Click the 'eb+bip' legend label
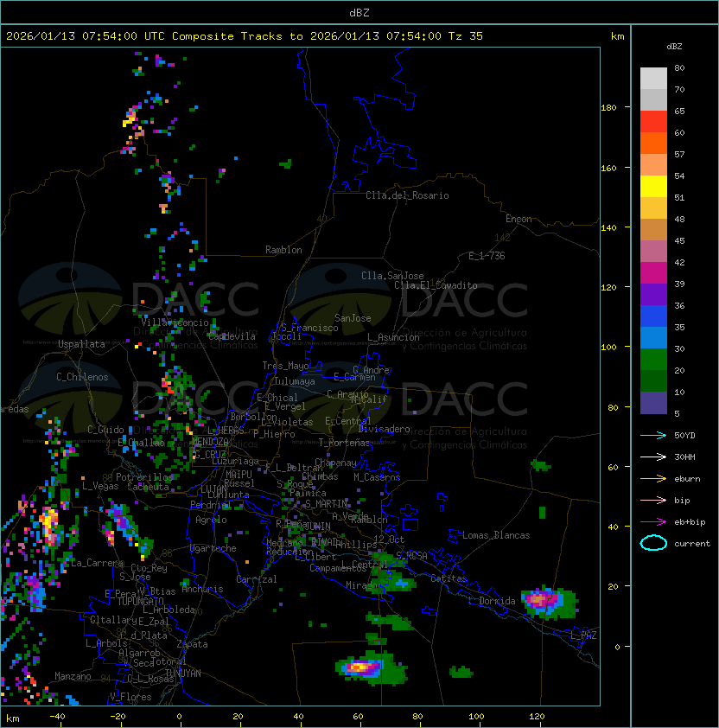 690,522
